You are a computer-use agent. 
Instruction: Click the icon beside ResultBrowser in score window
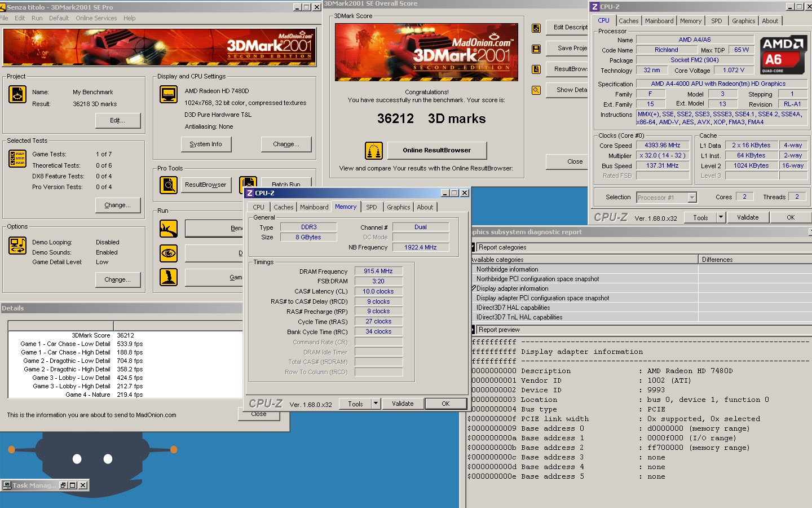[x=536, y=69]
